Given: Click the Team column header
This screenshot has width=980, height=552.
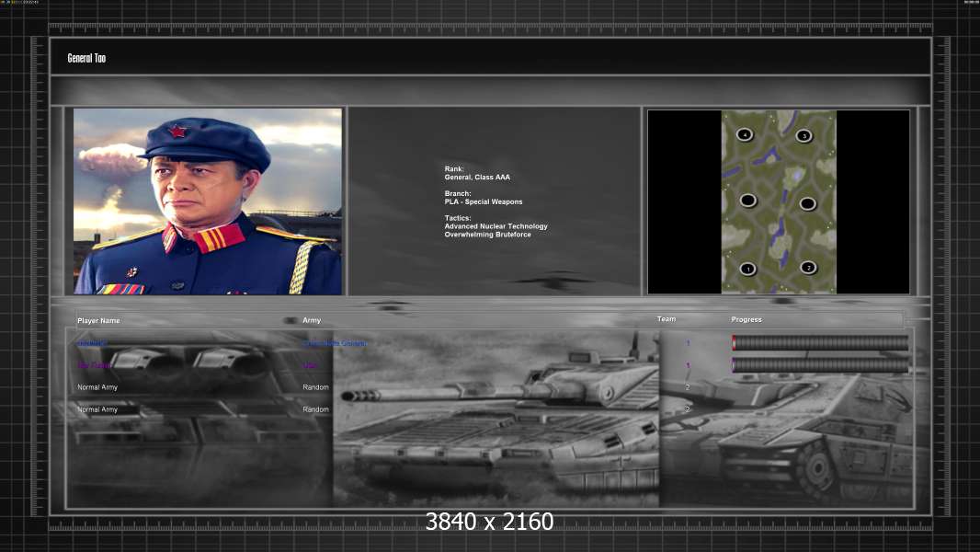Looking at the screenshot, I should [x=667, y=319].
